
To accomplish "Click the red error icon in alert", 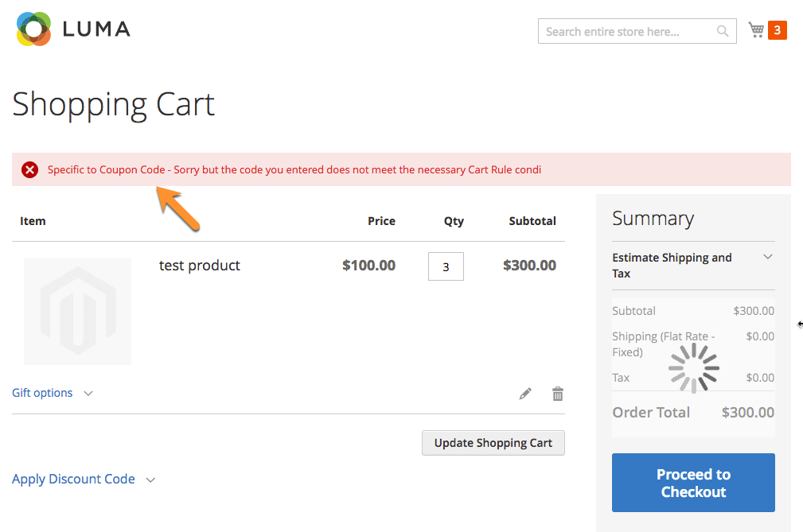I will [29, 169].
